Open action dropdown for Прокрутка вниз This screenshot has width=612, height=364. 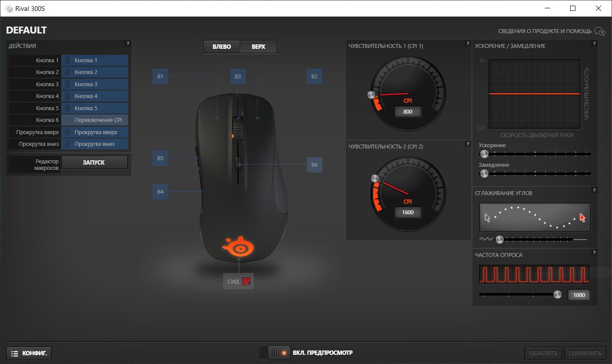point(95,144)
